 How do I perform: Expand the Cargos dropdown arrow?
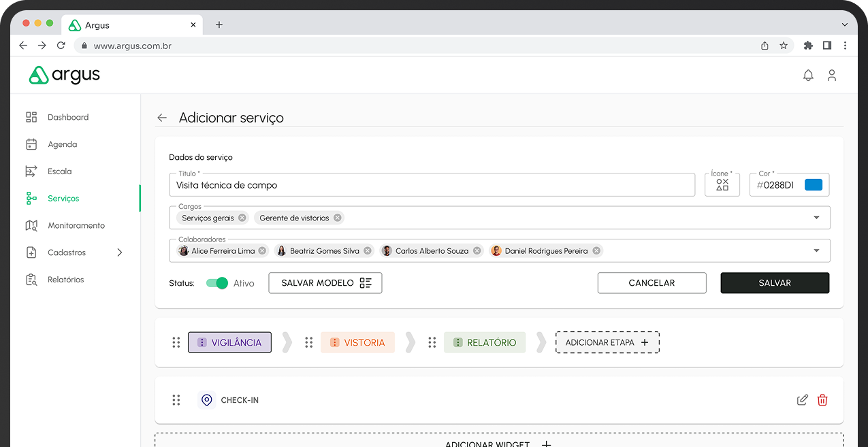point(816,218)
